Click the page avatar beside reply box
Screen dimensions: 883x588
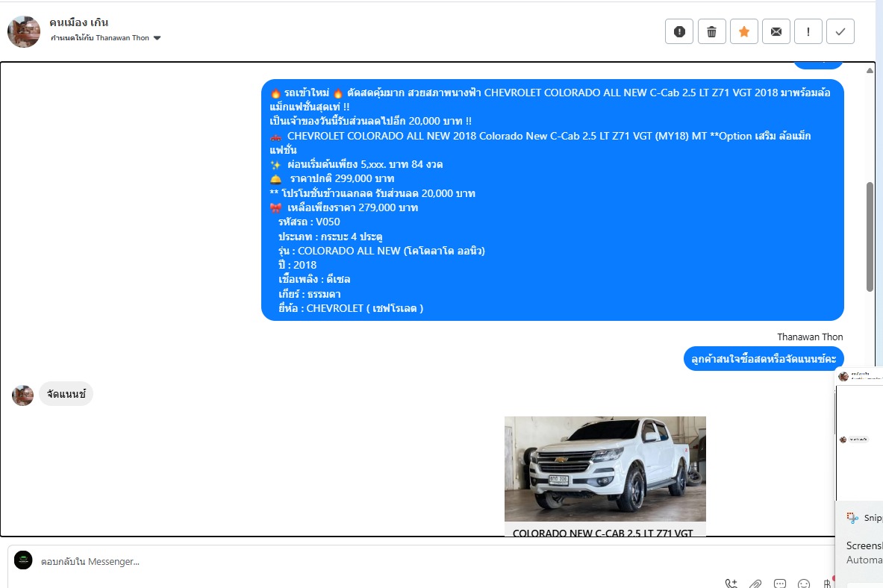click(23, 560)
